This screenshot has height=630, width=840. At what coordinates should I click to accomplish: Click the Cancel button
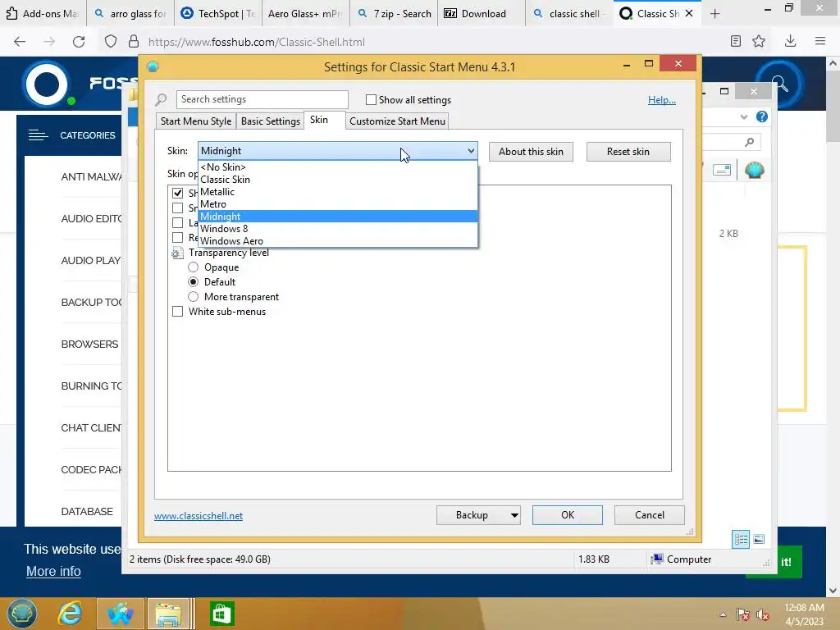pyautogui.click(x=650, y=515)
